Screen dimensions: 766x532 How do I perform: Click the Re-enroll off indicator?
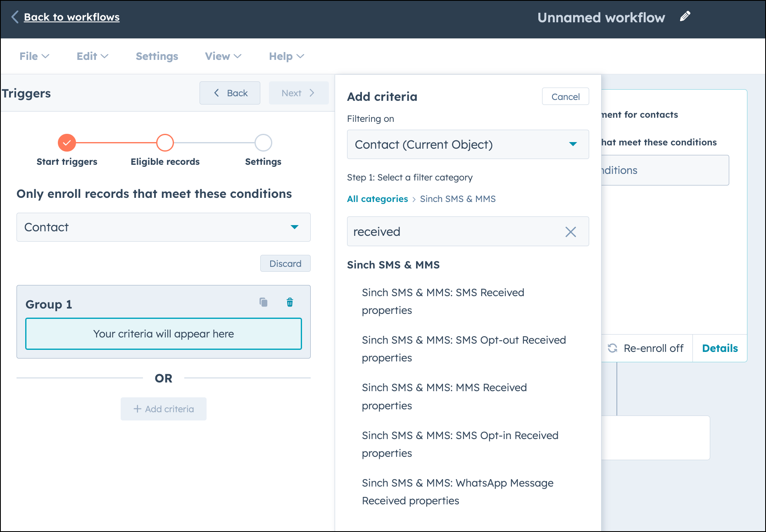pyautogui.click(x=646, y=348)
